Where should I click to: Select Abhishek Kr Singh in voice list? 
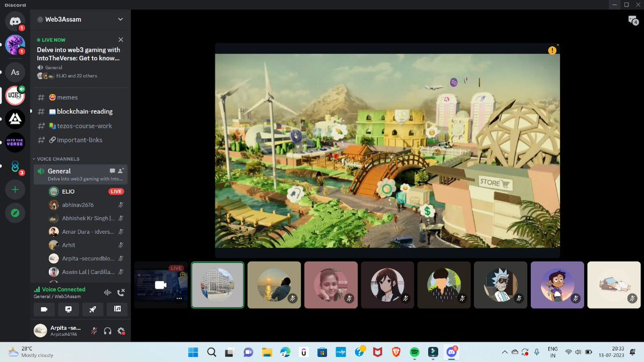[x=86, y=218]
